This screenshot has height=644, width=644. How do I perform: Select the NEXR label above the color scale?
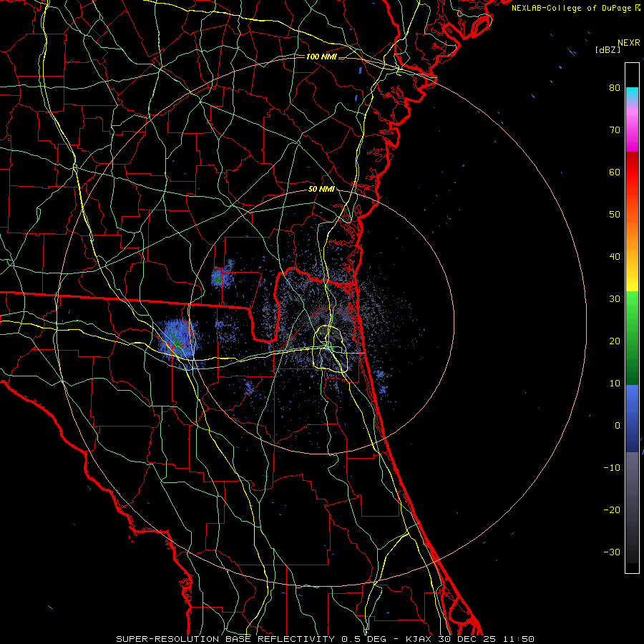[x=628, y=43]
